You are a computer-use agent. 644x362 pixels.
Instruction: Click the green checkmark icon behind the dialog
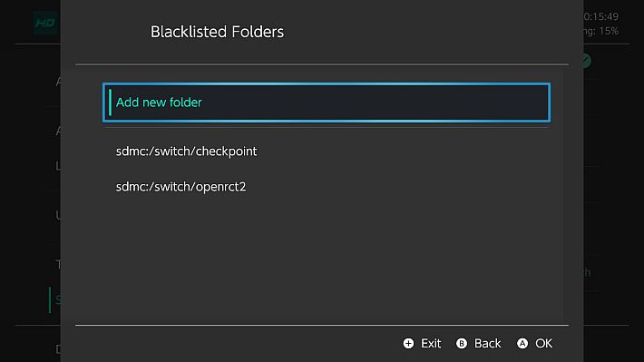click(x=586, y=61)
